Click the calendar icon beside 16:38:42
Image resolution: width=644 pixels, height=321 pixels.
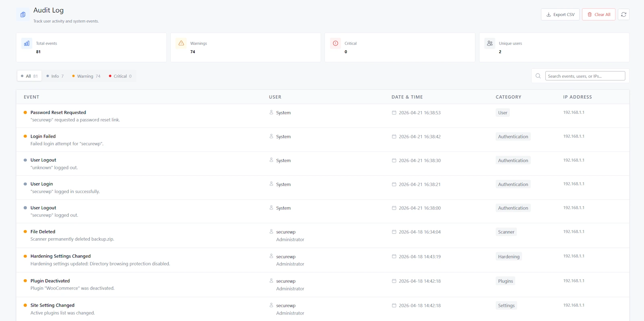tap(394, 136)
